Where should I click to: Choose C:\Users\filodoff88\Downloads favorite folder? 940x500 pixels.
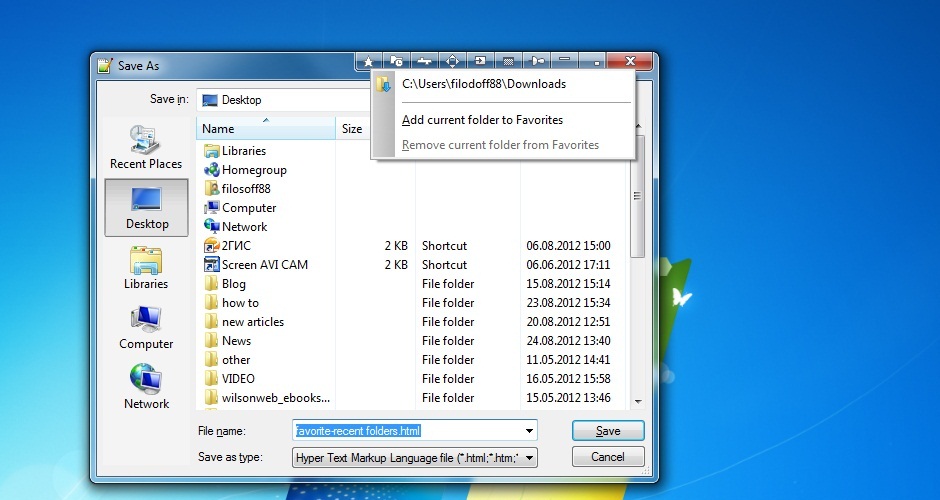tap(483, 85)
